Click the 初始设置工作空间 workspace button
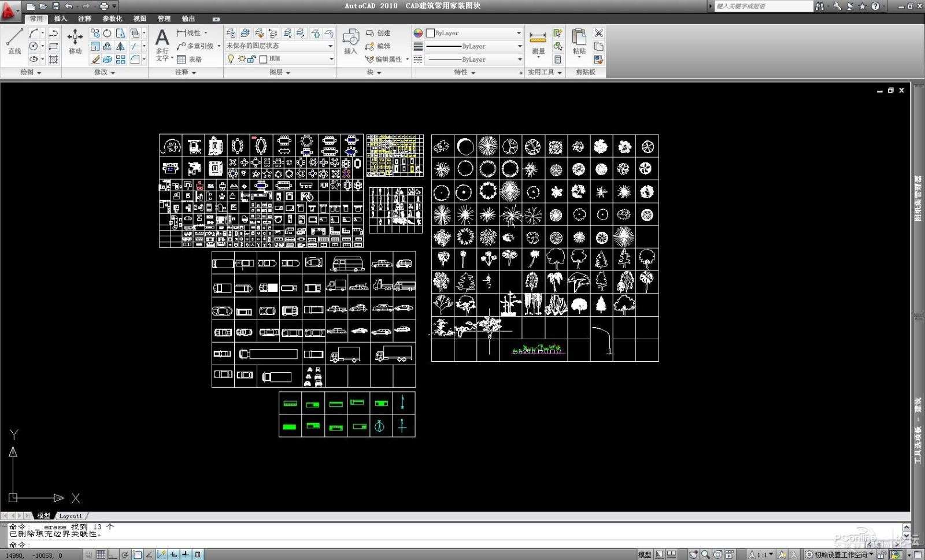The image size is (925, 560). click(838, 554)
